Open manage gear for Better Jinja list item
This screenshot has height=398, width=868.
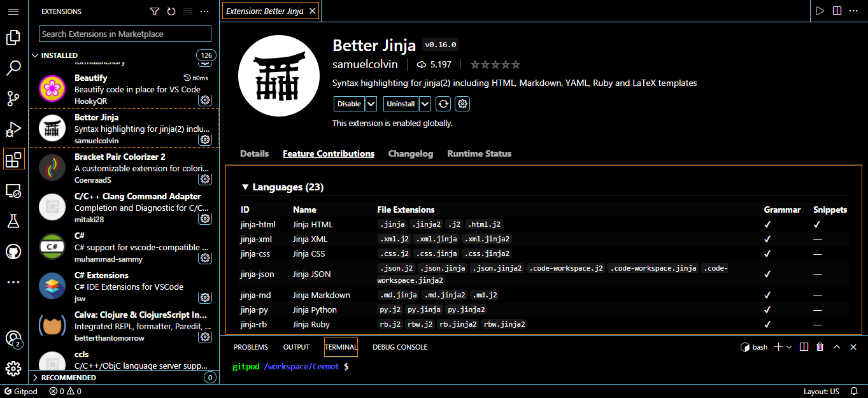[x=205, y=140]
